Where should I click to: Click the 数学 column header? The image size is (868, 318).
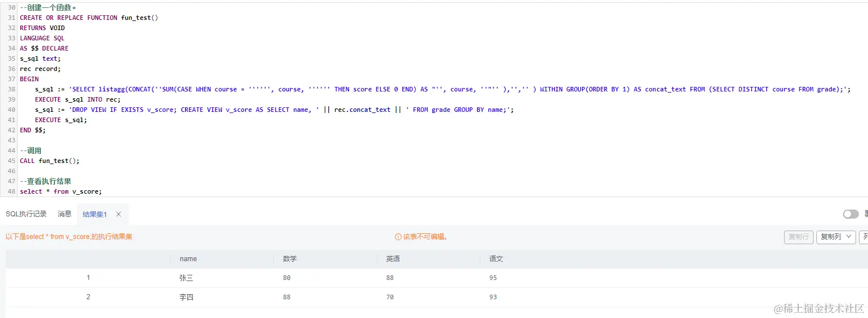click(289, 259)
